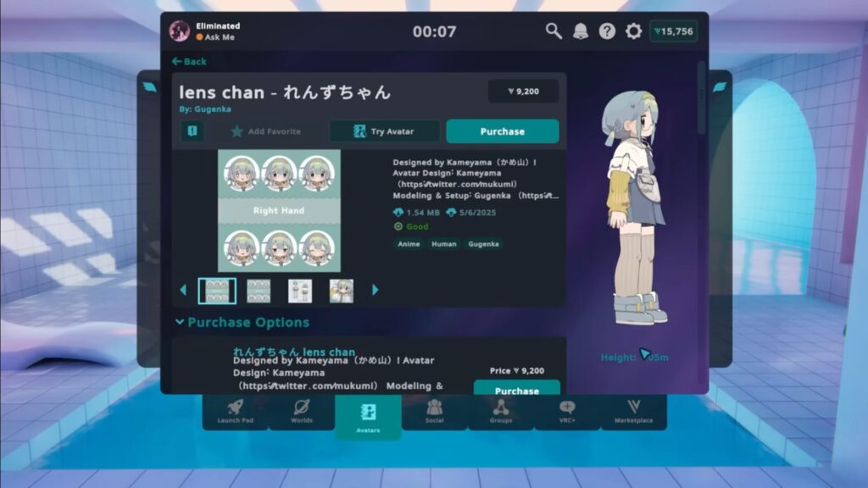Switch to the Worlds tab
The width and height of the screenshot is (868, 488).
302,412
